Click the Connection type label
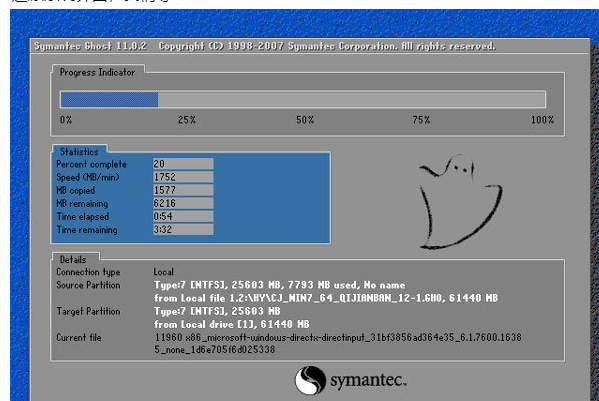Image resolution: width=599 pixels, height=401 pixels. point(88,272)
